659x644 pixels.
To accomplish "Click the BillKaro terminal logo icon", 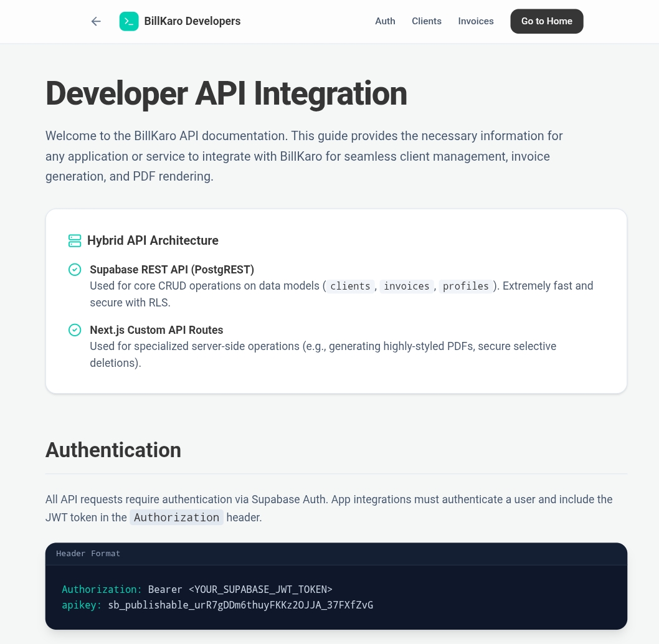I will point(129,21).
